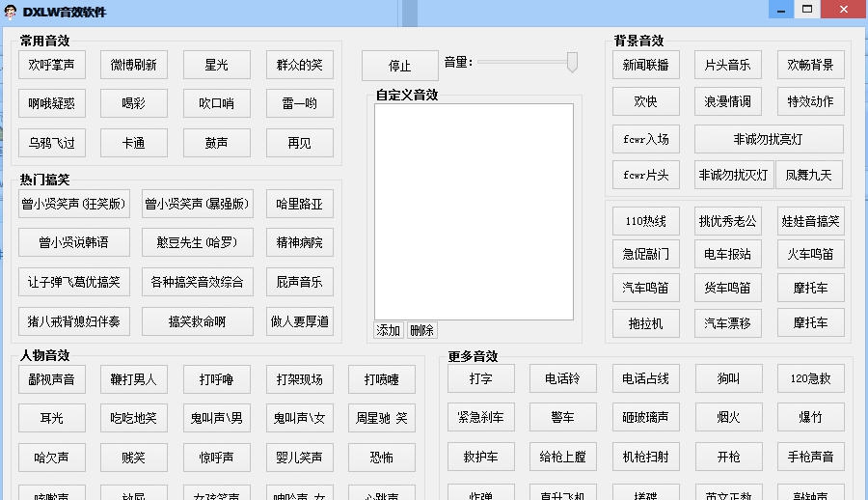Click the 精神病院 button

300,242
